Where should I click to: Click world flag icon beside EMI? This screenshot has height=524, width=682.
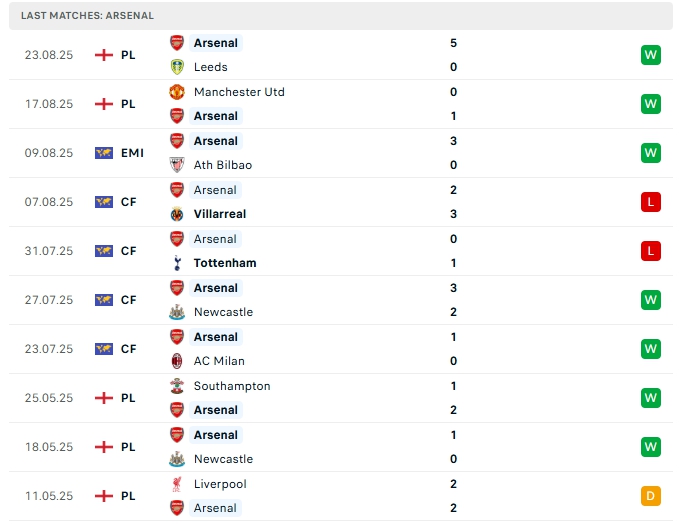pos(103,153)
